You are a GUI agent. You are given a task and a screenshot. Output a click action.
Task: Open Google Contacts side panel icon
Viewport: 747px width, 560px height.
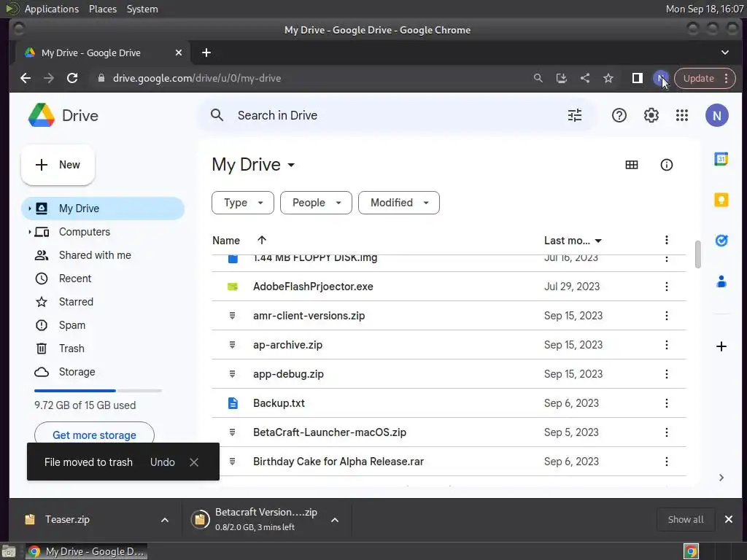(x=721, y=281)
